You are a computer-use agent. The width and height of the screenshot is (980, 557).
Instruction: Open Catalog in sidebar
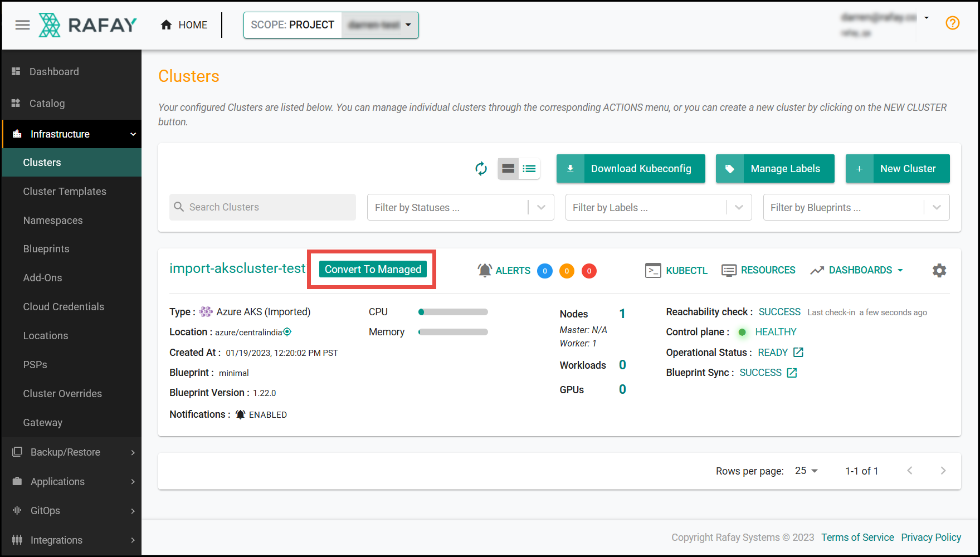(72, 104)
